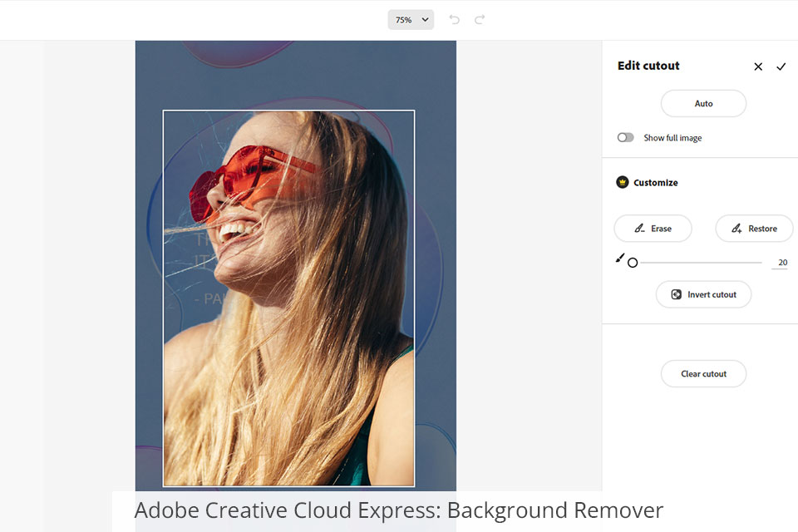Toggle the Show full image switch
This screenshot has width=798, height=532.
point(625,137)
